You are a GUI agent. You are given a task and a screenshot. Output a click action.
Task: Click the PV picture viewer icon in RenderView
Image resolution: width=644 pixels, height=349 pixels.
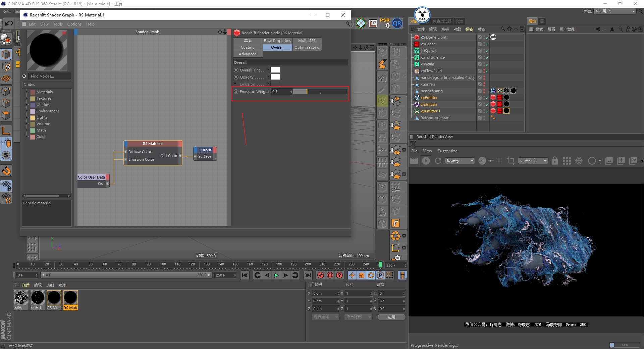[x=633, y=161]
